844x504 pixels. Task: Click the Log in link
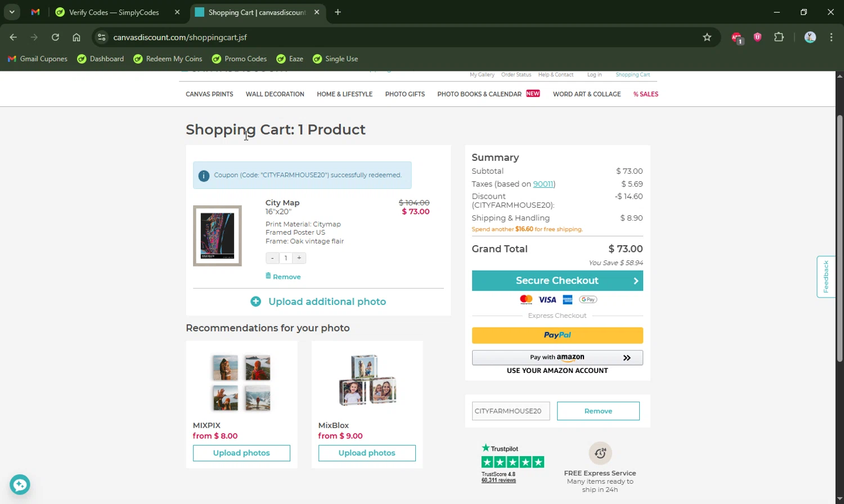pos(594,75)
